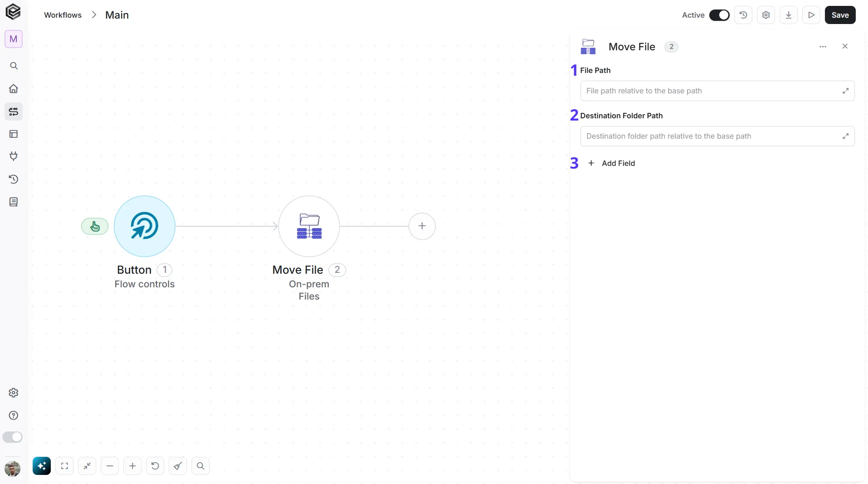Zoom in the canvas with plus button
The height and width of the screenshot is (484, 868).
pos(132,466)
